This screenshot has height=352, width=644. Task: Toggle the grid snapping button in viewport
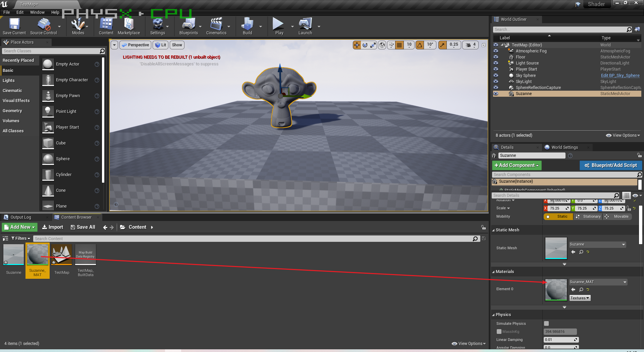[399, 45]
